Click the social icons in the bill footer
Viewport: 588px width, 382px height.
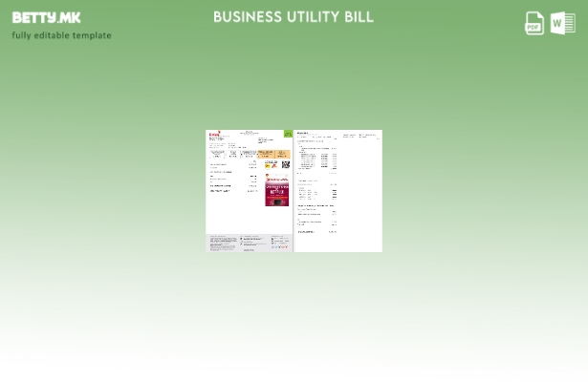[279, 247]
